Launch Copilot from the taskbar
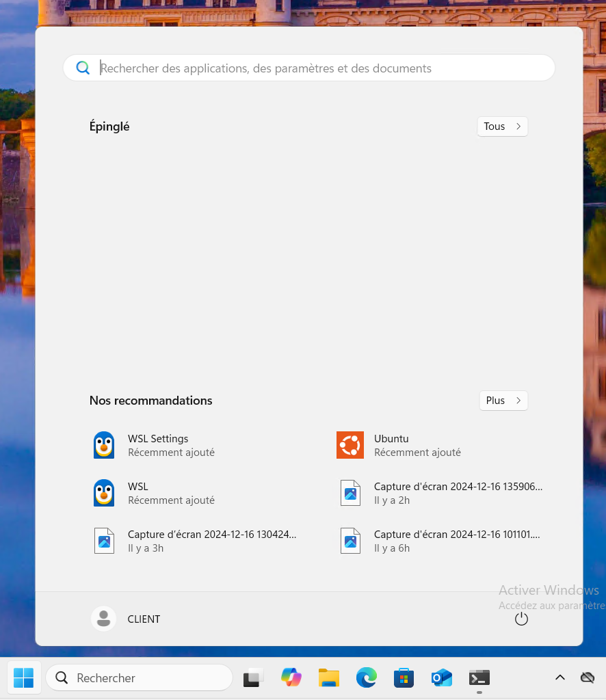 291,677
